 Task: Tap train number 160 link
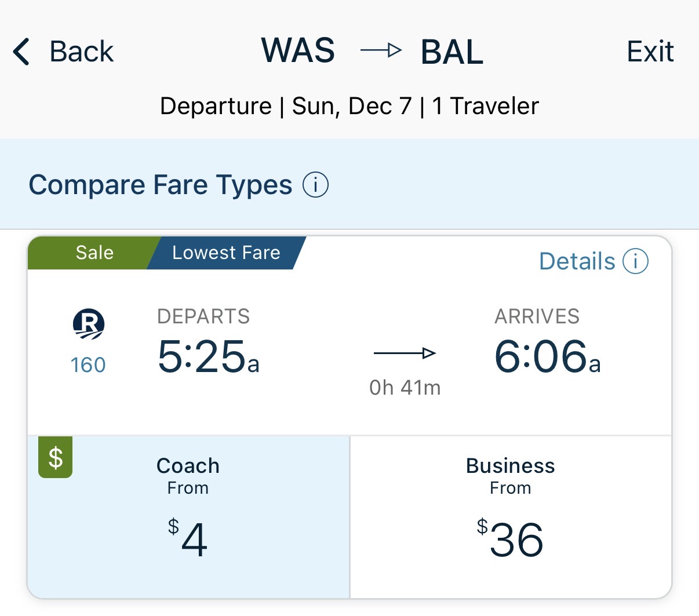pos(88,365)
